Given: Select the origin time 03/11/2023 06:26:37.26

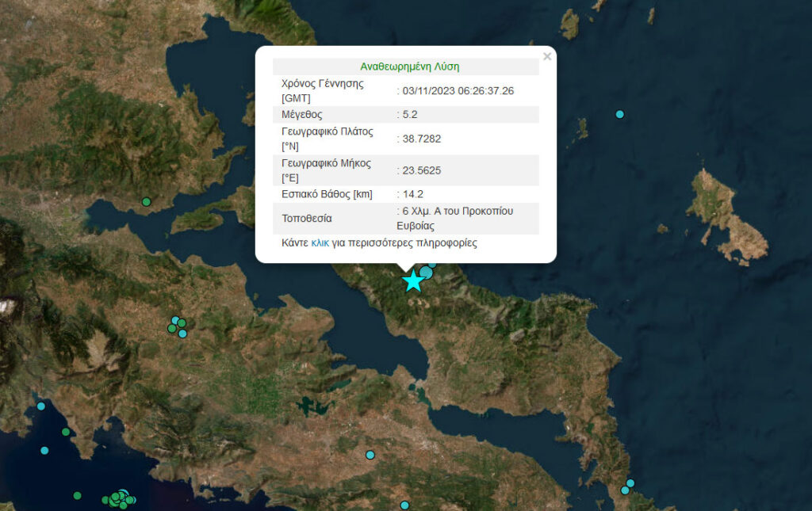Looking at the screenshot, I should [x=458, y=91].
